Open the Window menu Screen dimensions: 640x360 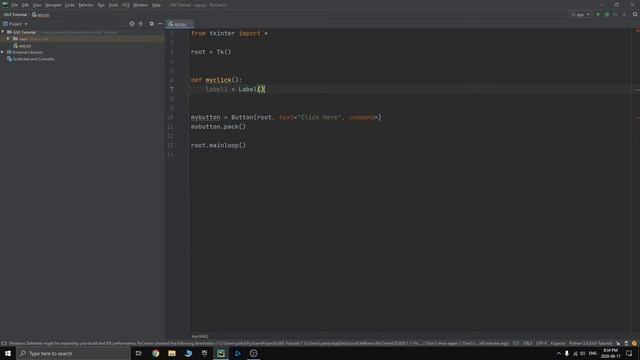141,5
